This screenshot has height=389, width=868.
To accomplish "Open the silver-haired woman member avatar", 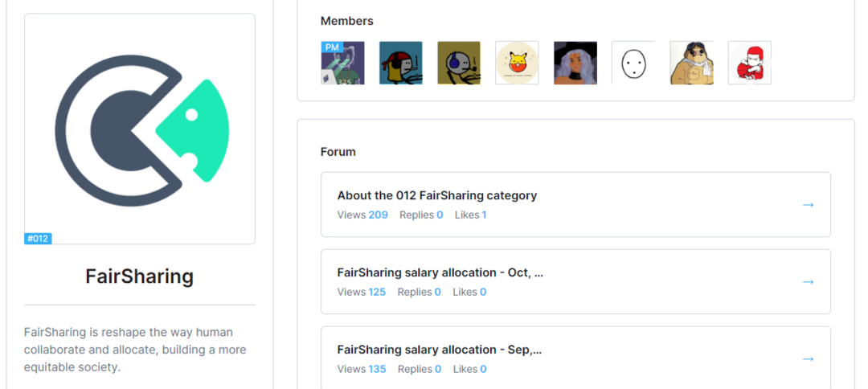I will click(575, 63).
